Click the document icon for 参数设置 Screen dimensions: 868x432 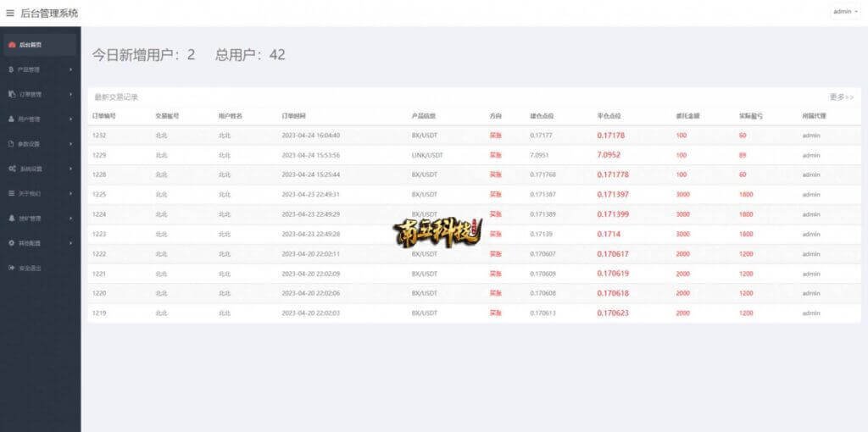pyautogui.click(x=11, y=144)
